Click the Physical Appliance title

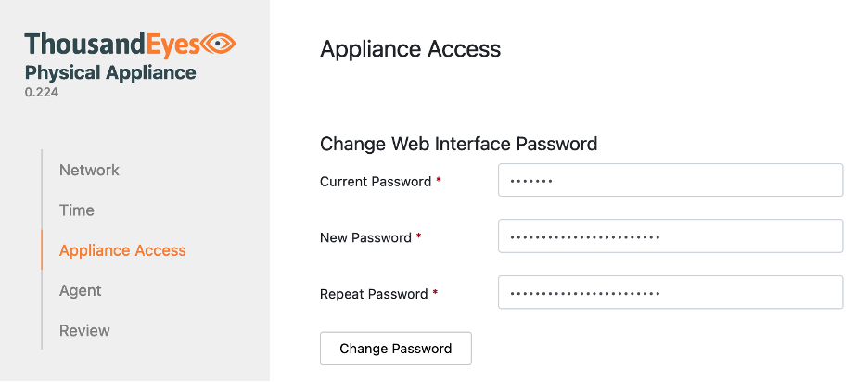coord(110,72)
